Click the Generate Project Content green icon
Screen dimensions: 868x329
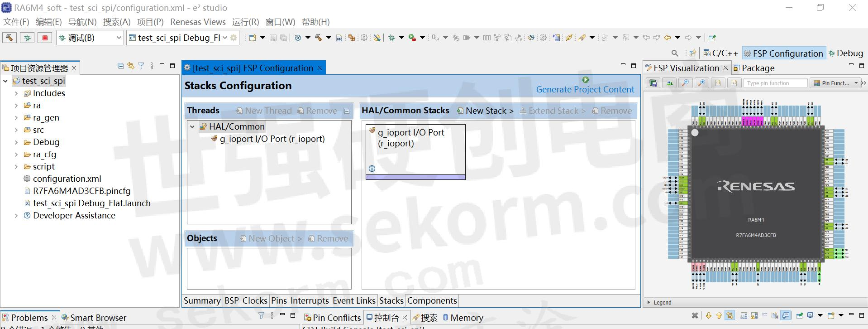coord(585,80)
